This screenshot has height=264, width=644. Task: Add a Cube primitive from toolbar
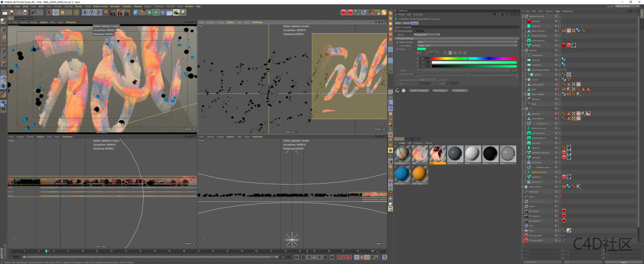click(x=136, y=12)
